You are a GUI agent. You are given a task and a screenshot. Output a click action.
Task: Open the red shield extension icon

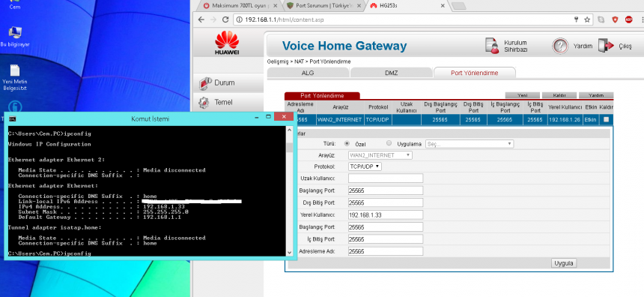coord(615,19)
